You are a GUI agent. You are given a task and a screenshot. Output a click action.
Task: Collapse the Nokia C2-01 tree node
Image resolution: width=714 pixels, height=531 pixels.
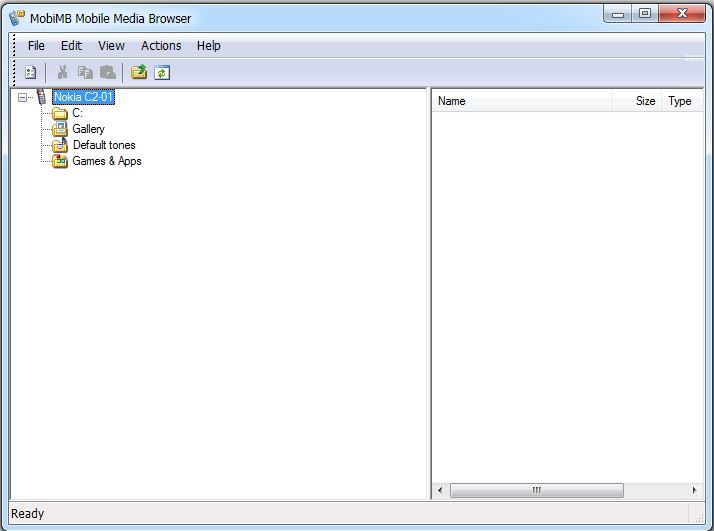22,97
